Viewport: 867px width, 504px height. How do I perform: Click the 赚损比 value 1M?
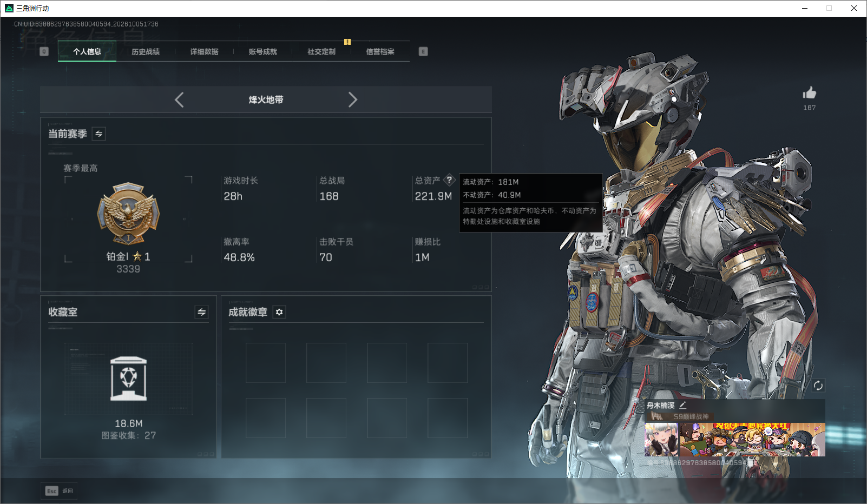pos(422,257)
